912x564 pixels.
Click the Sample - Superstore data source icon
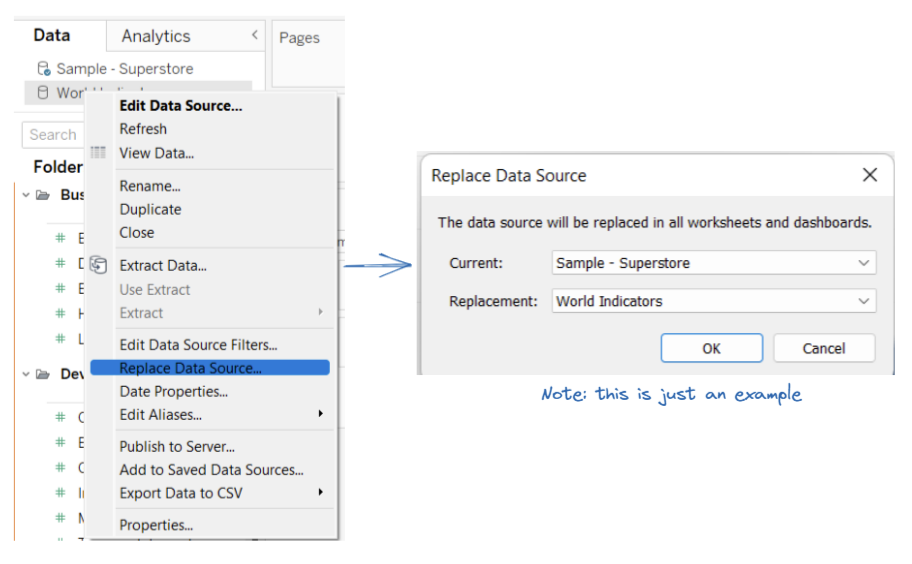click(43, 69)
